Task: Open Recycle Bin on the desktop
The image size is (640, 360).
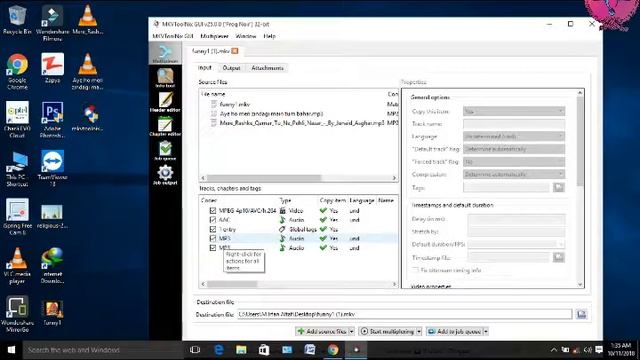Action: [x=17, y=20]
